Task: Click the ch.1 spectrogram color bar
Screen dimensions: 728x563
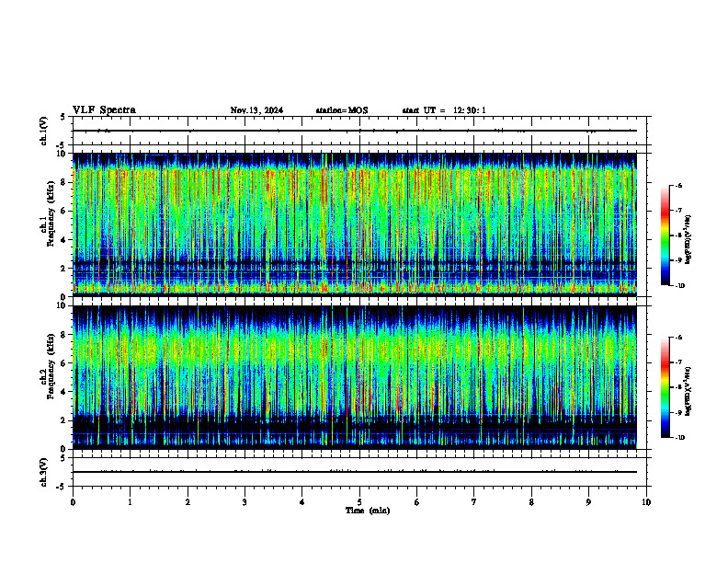Action: [x=665, y=236]
